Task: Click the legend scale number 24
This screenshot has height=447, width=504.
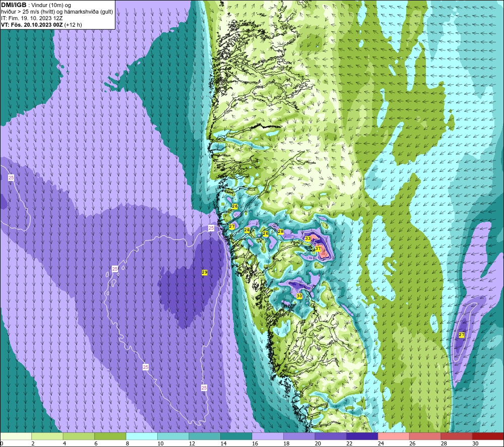Action: tap(381, 443)
